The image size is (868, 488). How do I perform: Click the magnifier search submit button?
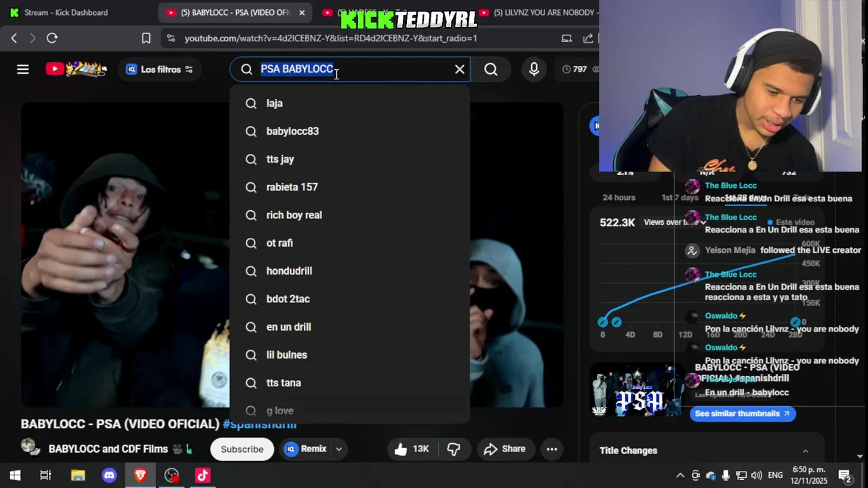[491, 69]
